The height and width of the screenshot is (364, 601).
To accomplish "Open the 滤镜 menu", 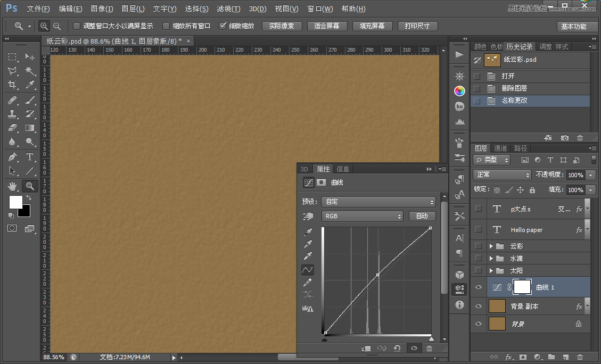I will [228, 9].
